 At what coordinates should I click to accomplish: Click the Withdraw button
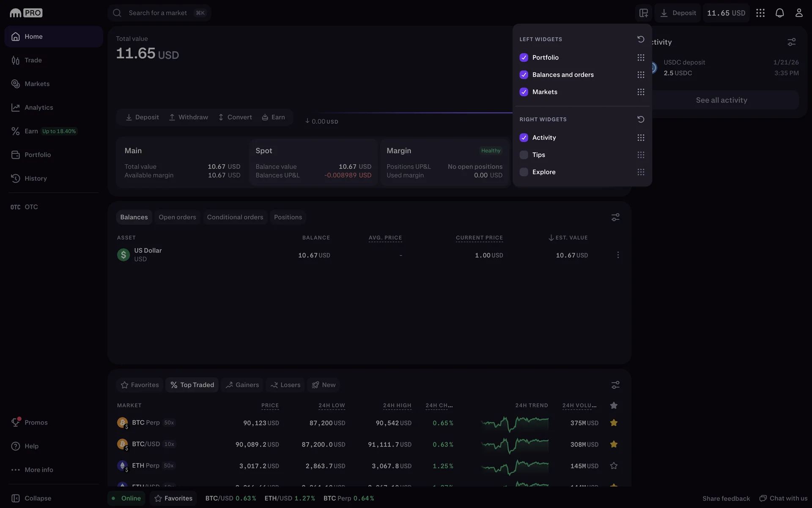click(x=189, y=117)
